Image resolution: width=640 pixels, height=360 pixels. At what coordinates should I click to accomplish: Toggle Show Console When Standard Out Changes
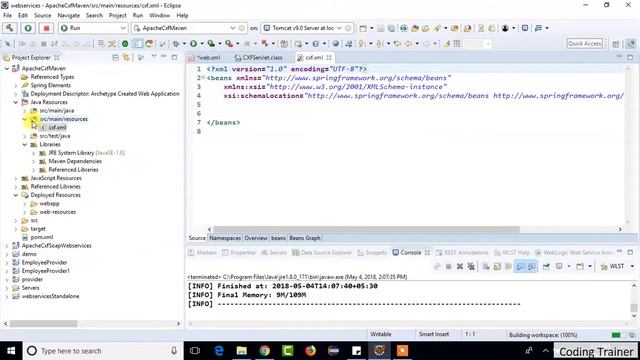520,267
